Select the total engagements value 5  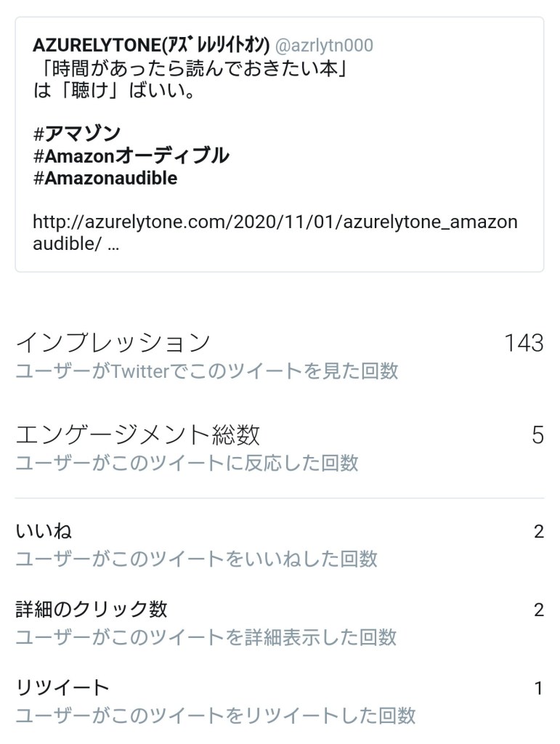[x=537, y=434]
